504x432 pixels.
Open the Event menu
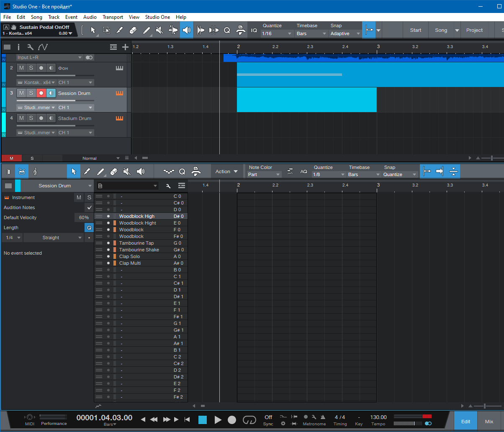point(71,17)
